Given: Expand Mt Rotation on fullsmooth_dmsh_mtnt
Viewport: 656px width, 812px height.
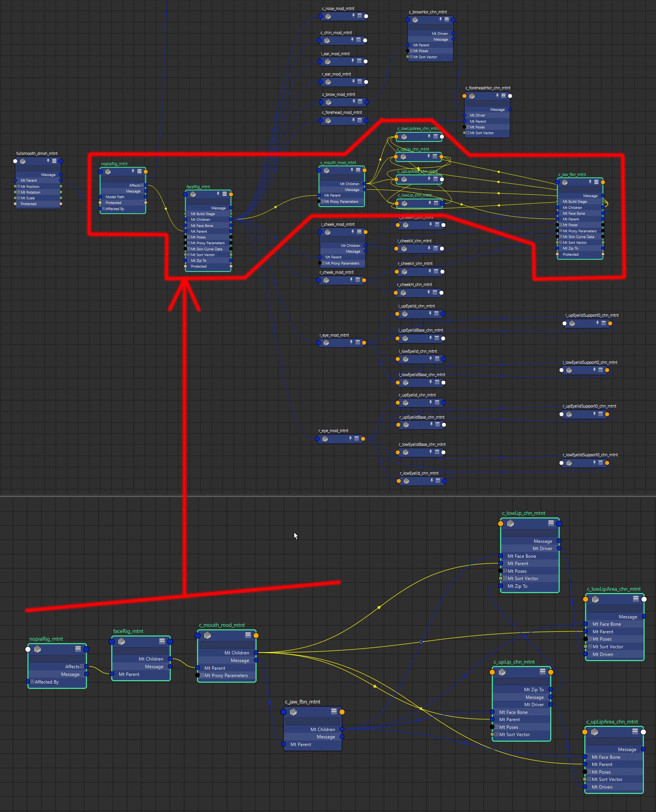Looking at the screenshot, I should tap(18, 192).
